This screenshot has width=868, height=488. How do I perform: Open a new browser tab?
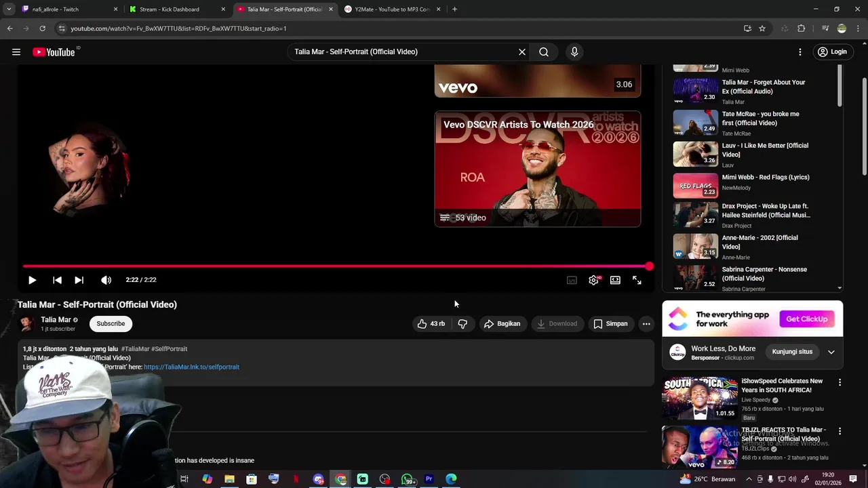point(454,9)
